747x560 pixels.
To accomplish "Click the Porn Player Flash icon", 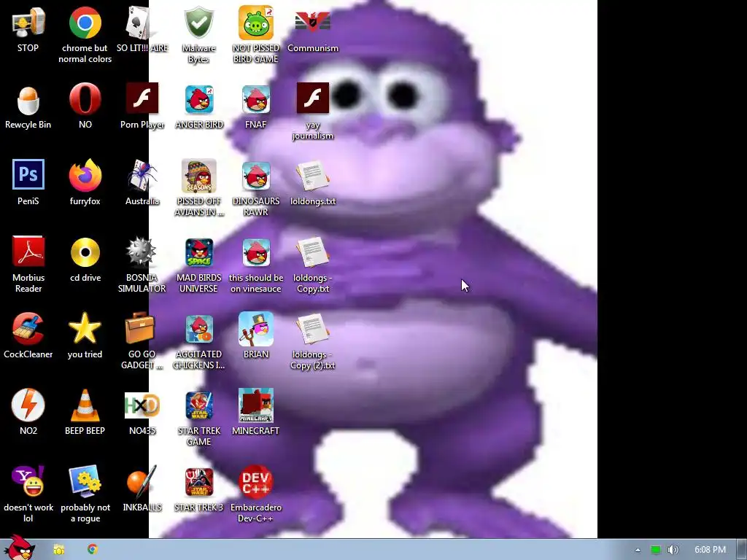I will pos(142,98).
